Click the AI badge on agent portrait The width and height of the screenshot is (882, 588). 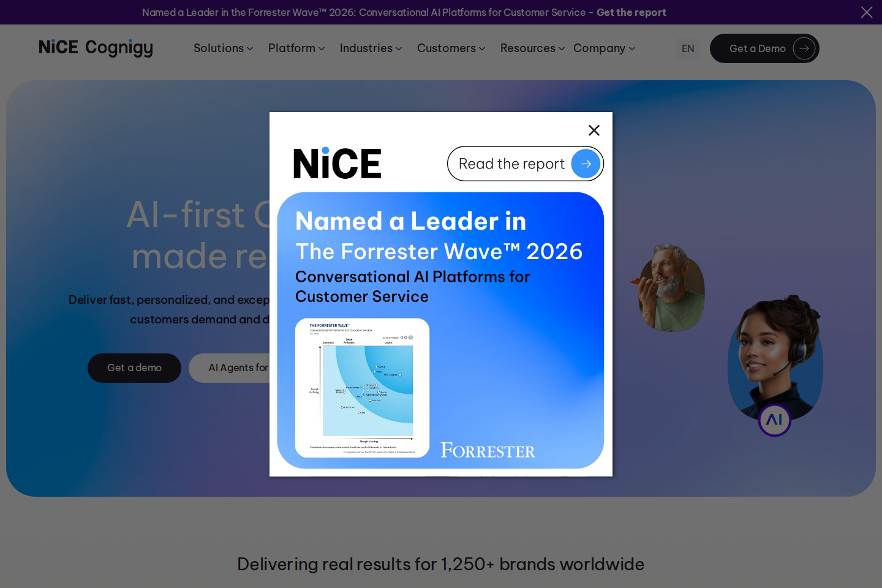[x=775, y=420]
